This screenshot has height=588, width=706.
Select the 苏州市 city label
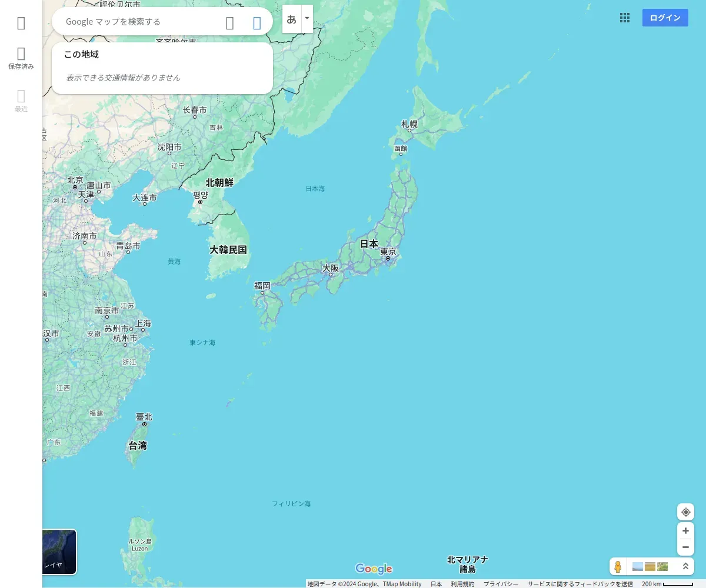(x=116, y=329)
